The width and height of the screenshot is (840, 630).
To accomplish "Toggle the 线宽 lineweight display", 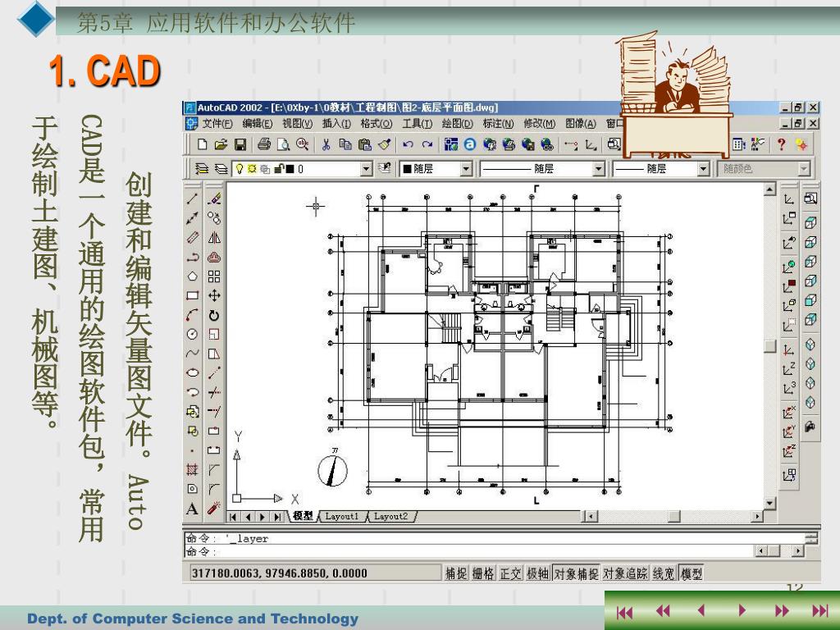I will pyautogui.click(x=664, y=573).
